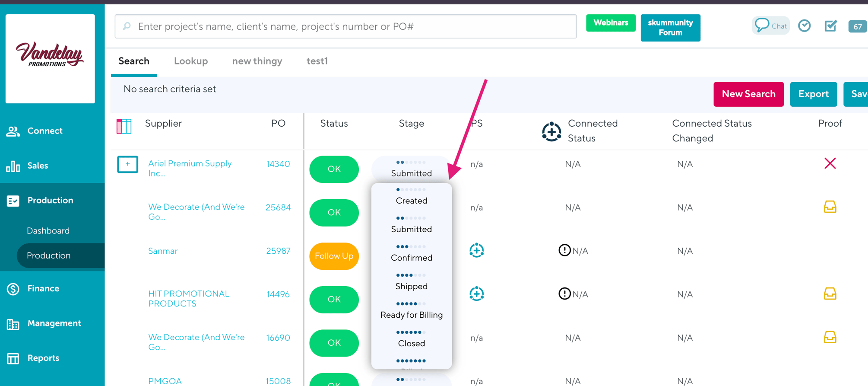Open the Webinars button
868x386 pixels.
(611, 23)
